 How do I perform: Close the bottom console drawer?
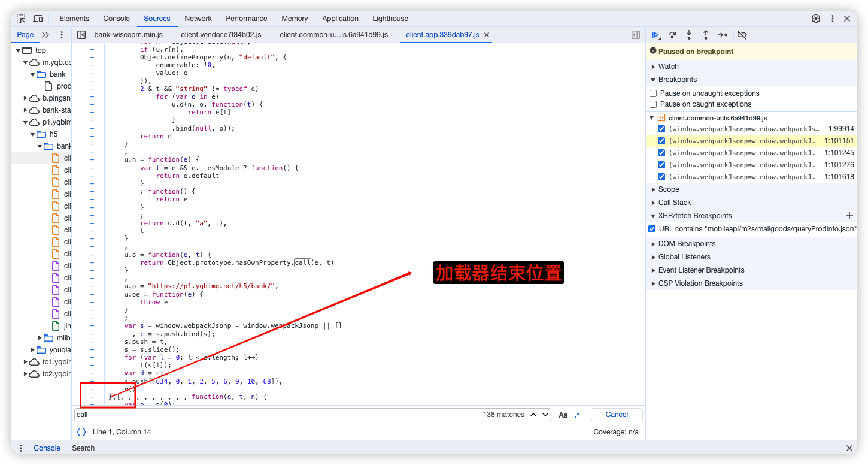pyautogui.click(x=849, y=448)
